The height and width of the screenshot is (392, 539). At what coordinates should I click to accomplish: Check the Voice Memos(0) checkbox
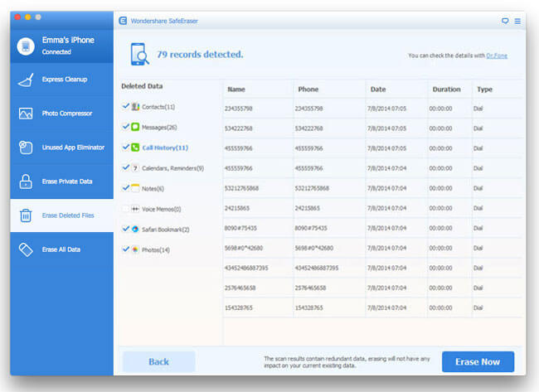tap(126, 209)
